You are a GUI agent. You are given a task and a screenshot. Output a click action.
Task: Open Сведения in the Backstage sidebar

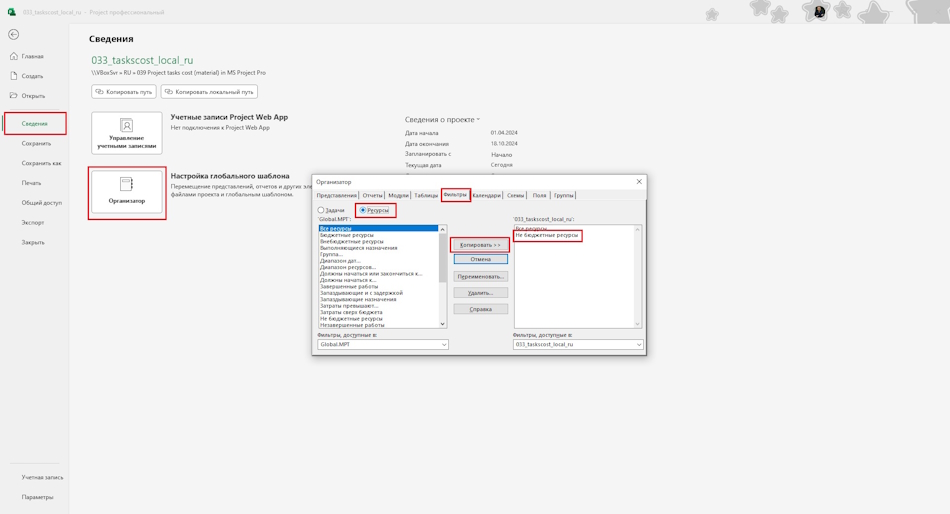[x=35, y=124]
